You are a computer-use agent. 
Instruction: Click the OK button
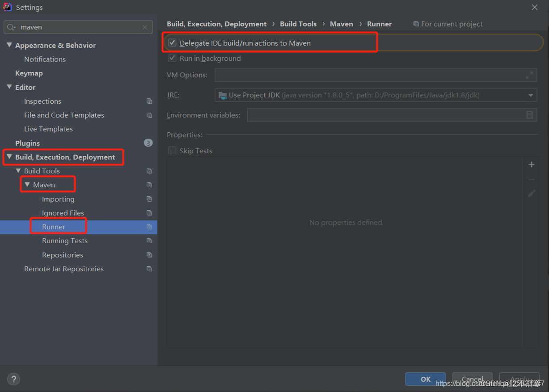(426, 379)
